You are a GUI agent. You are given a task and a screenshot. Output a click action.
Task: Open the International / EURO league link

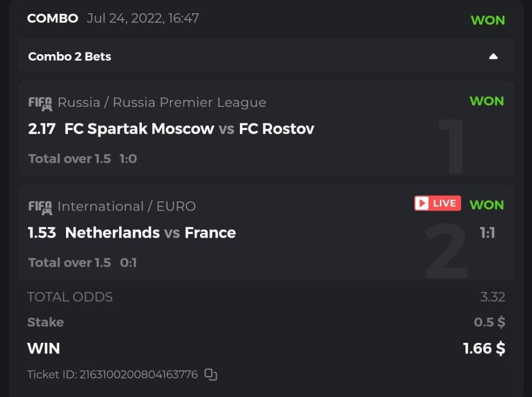[x=127, y=207]
